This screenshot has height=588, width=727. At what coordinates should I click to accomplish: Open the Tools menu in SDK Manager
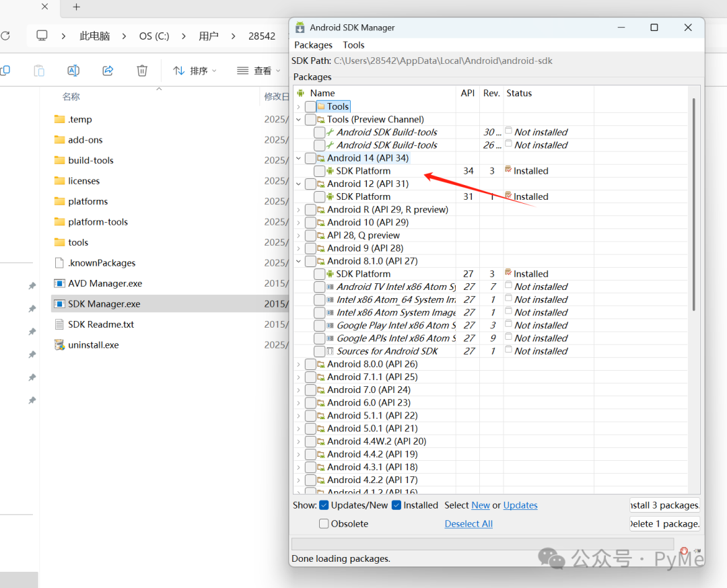(353, 45)
